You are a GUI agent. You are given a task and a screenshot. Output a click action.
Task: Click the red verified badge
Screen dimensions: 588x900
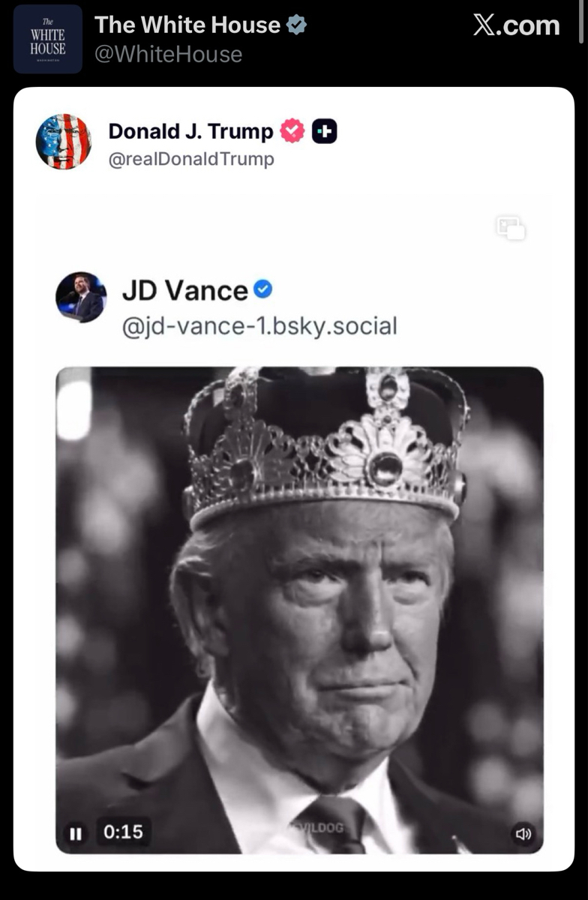(292, 131)
